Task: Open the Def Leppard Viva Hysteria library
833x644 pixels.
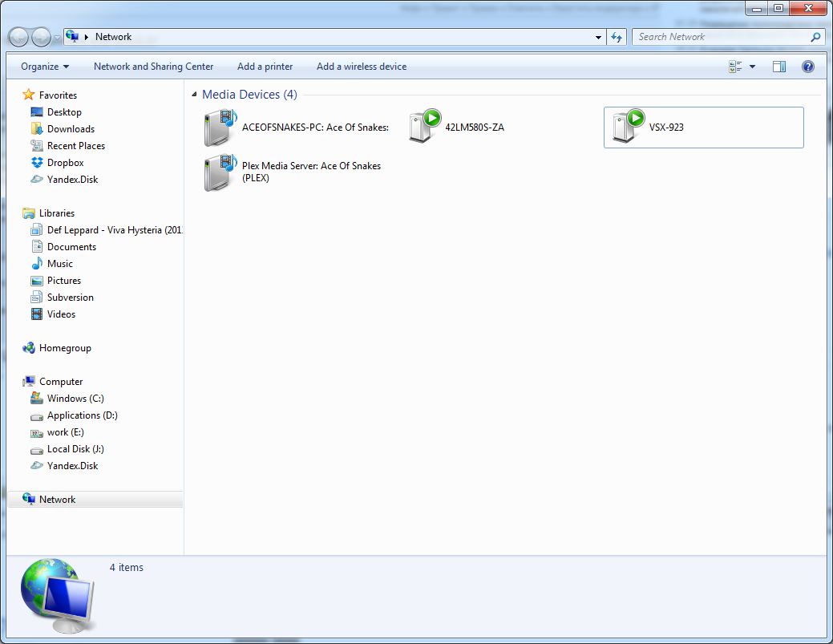Action: click(x=114, y=230)
